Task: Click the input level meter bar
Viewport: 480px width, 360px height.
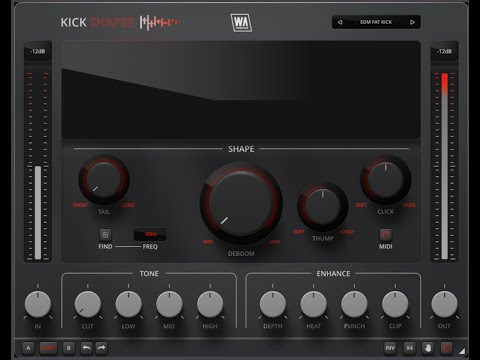Action: pos(38,212)
